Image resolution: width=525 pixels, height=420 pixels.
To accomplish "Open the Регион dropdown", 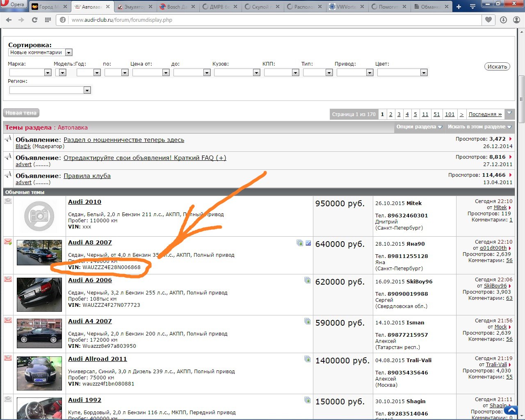I will 50,90.
